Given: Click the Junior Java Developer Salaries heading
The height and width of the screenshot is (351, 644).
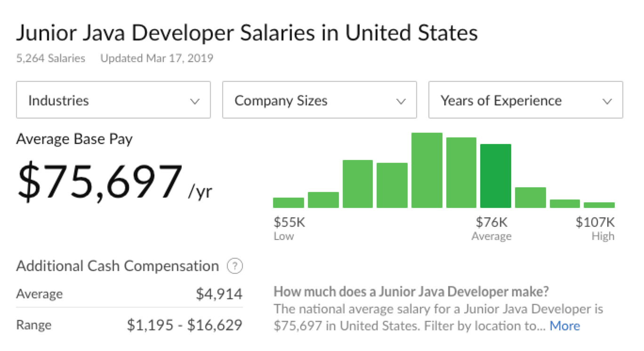Looking at the screenshot, I should tap(247, 32).
